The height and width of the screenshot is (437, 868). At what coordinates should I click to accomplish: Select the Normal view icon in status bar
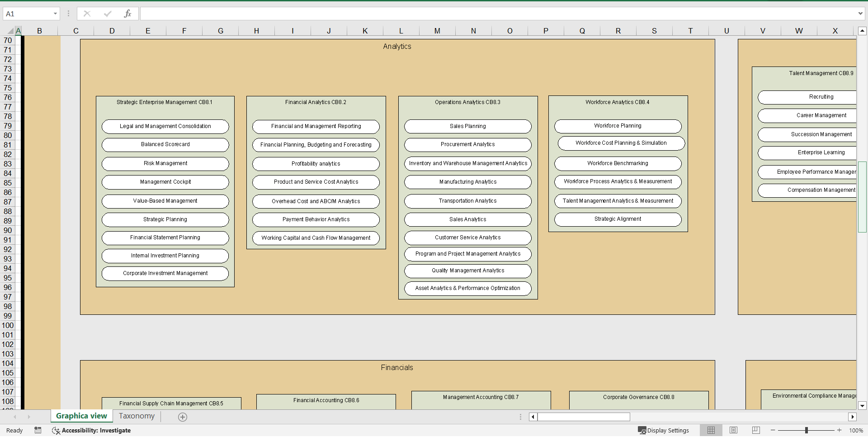click(x=711, y=430)
